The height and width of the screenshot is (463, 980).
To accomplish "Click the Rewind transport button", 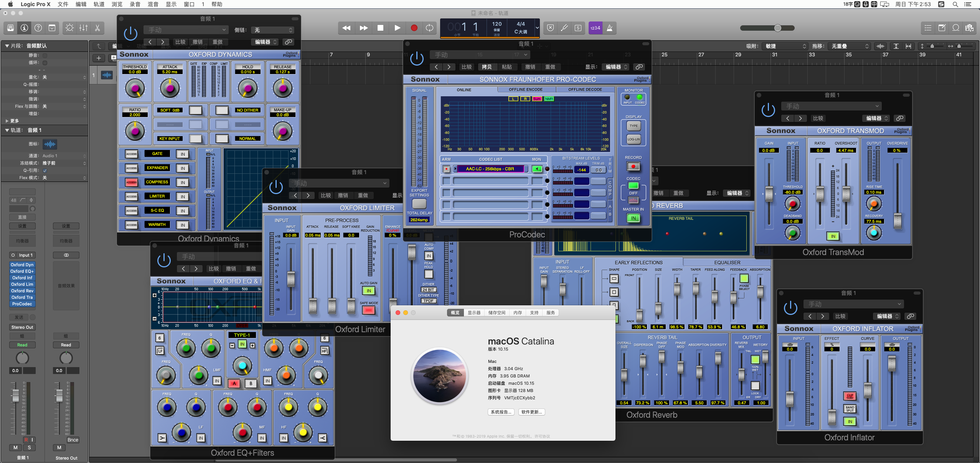I will (x=346, y=28).
